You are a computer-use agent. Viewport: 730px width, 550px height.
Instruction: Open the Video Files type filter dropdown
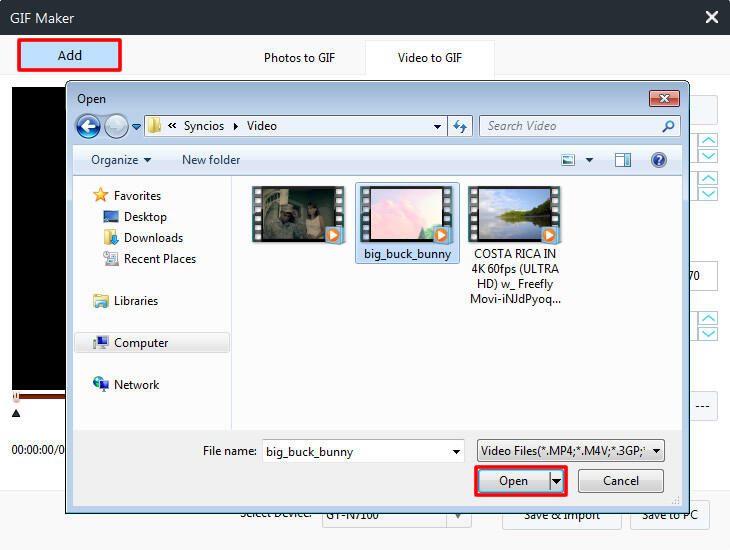(570, 451)
